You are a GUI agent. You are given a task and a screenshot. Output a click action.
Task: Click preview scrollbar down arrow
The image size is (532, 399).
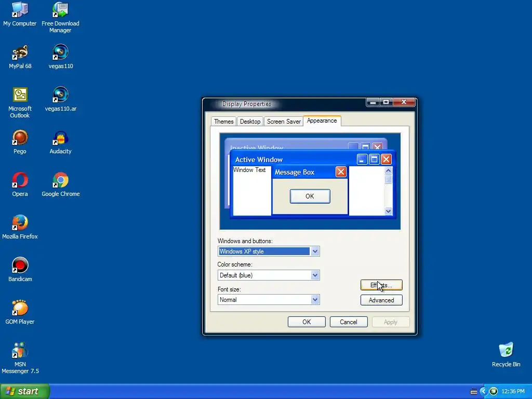[388, 211]
